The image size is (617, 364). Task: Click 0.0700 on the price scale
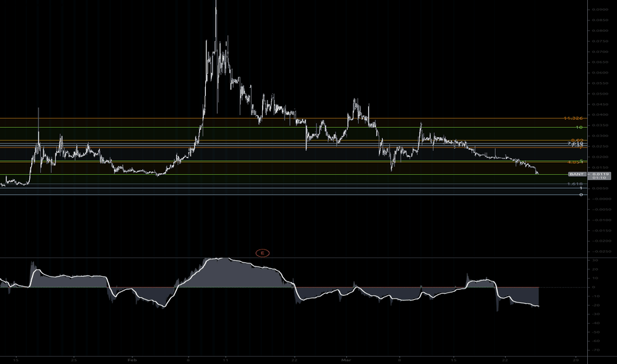point(600,52)
